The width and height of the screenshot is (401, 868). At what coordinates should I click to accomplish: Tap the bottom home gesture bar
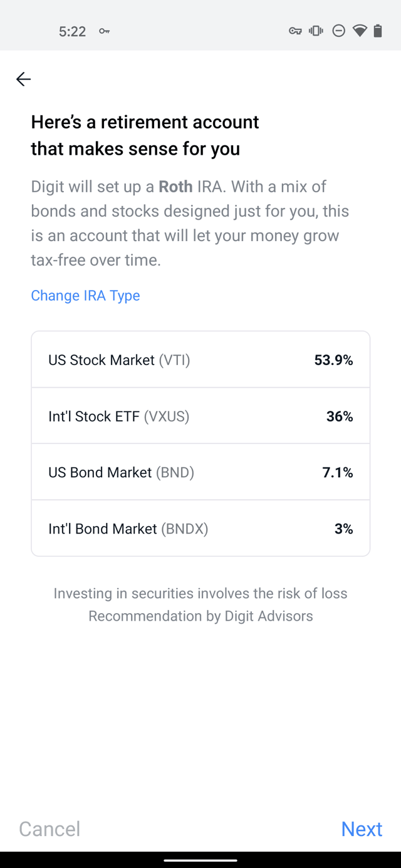tap(200, 860)
